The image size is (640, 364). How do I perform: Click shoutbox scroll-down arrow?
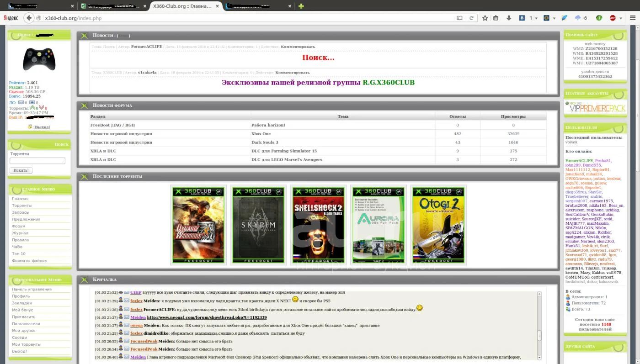click(539, 357)
